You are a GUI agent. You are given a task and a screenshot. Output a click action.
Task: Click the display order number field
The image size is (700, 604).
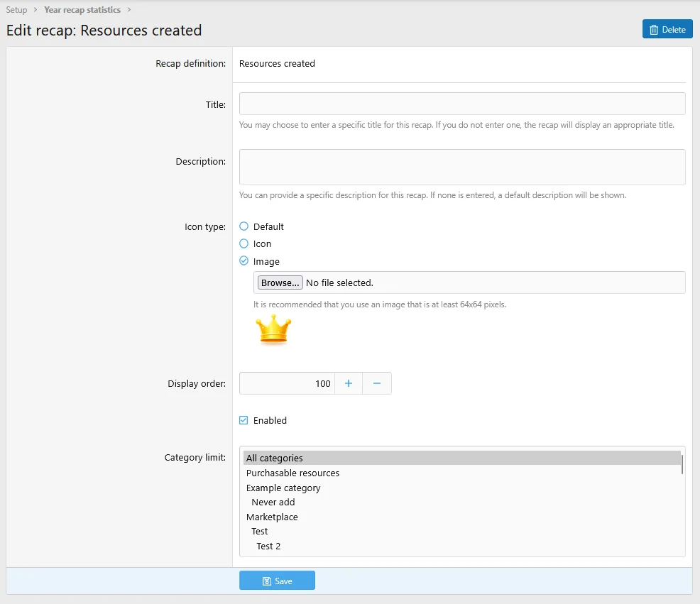pyautogui.click(x=287, y=383)
